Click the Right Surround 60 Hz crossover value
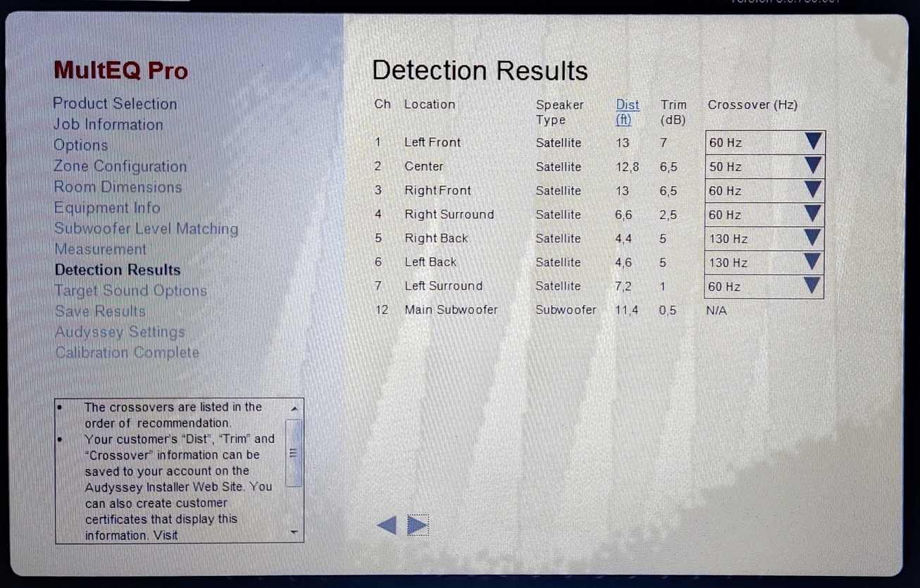This screenshot has height=588, width=920. click(725, 215)
